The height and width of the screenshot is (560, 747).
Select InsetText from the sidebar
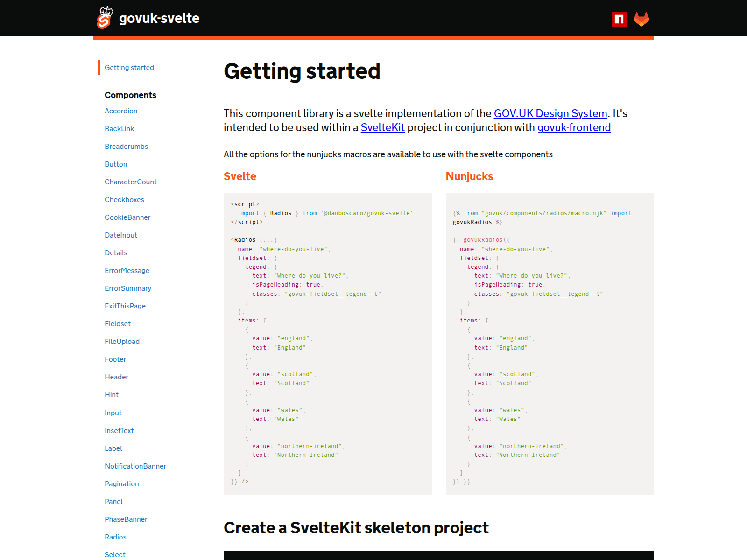pos(119,431)
